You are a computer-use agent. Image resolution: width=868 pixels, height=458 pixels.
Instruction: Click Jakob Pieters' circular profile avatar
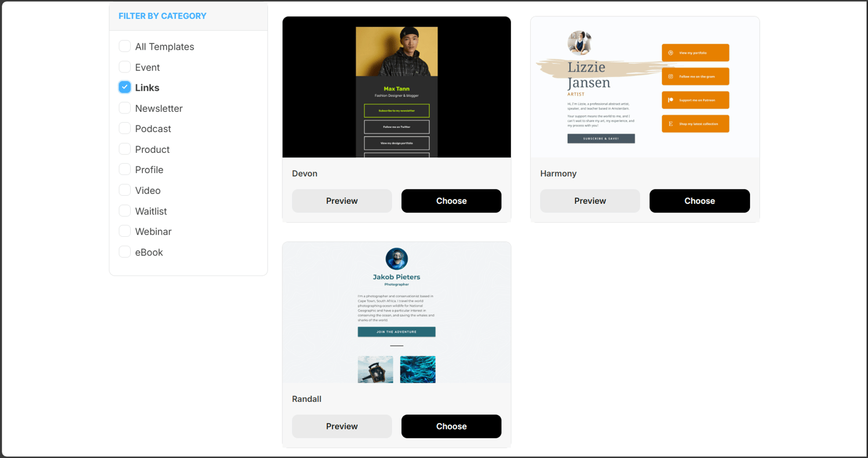(396, 259)
